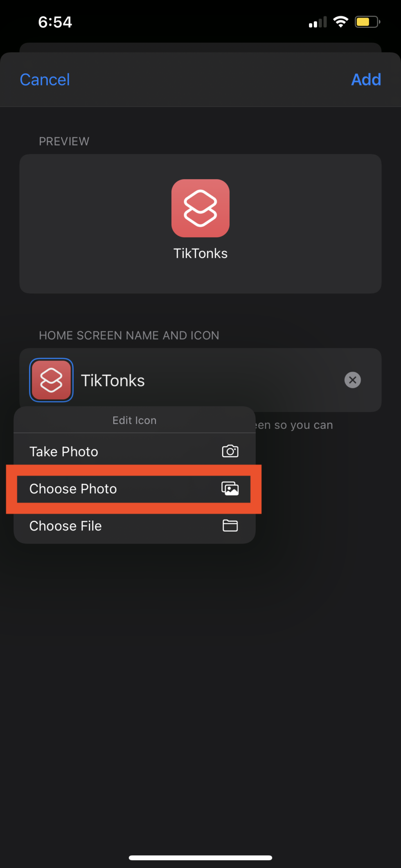The height and width of the screenshot is (868, 401).
Task: Tap the large TikTonks preview icon
Action: tap(200, 208)
